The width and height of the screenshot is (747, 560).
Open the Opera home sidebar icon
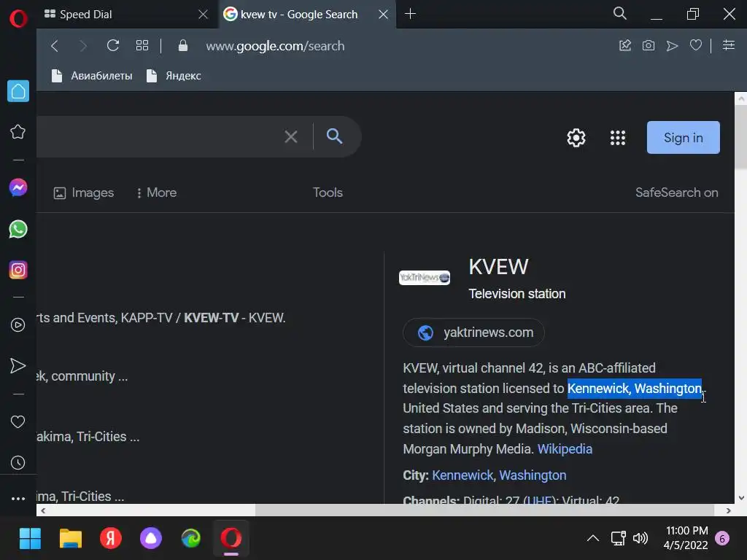pyautogui.click(x=18, y=91)
